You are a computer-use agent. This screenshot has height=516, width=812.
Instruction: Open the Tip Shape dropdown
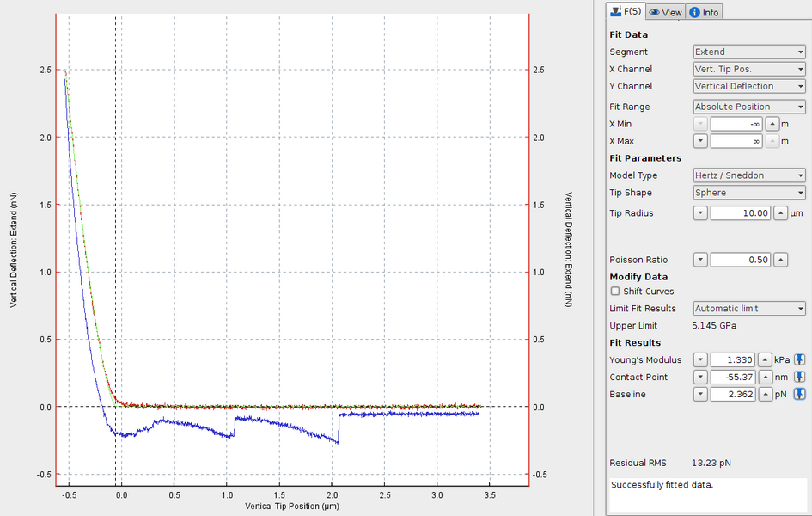pyautogui.click(x=748, y=193)
